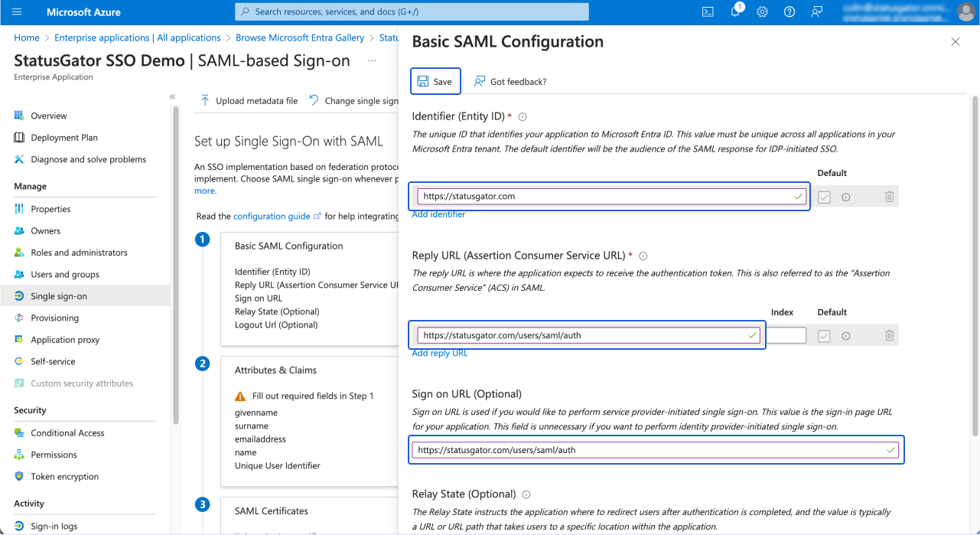Edit the Identifier (Entity ID) field
The image size is (980, 535).
coord(610,197)
